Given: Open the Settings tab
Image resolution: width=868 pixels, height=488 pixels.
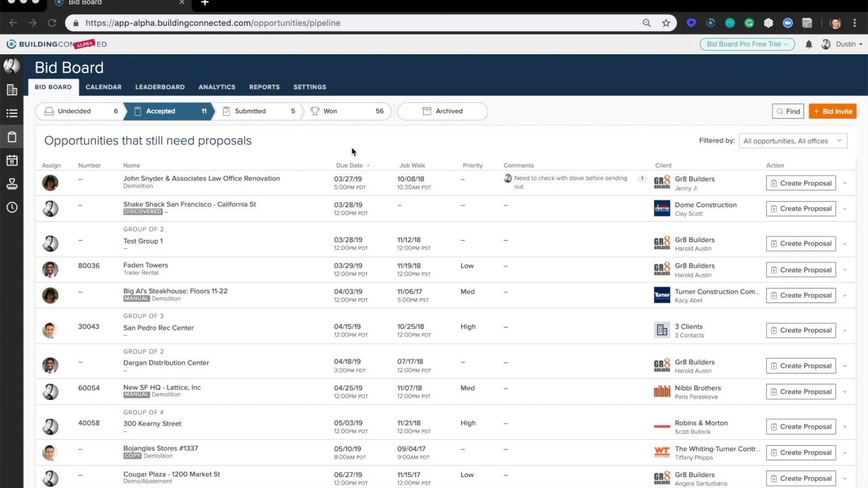Looking at the screenshot, I should click(310, 87).
